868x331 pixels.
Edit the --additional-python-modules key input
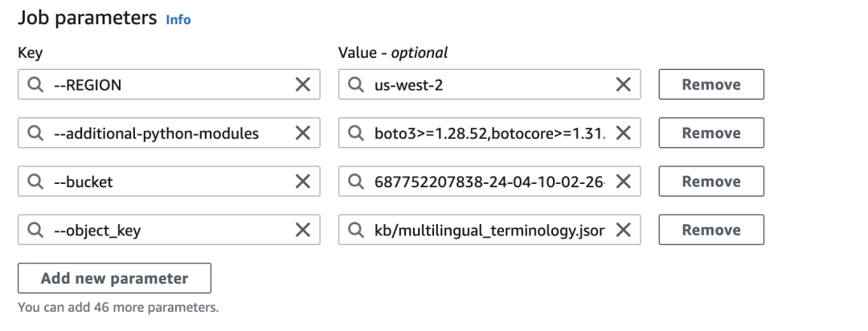point(161,133)
